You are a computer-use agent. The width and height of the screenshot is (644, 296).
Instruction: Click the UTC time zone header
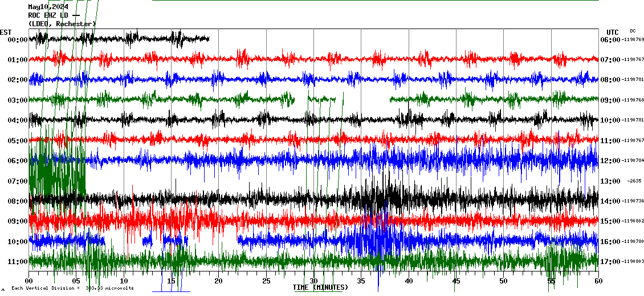tap(613, 32)
